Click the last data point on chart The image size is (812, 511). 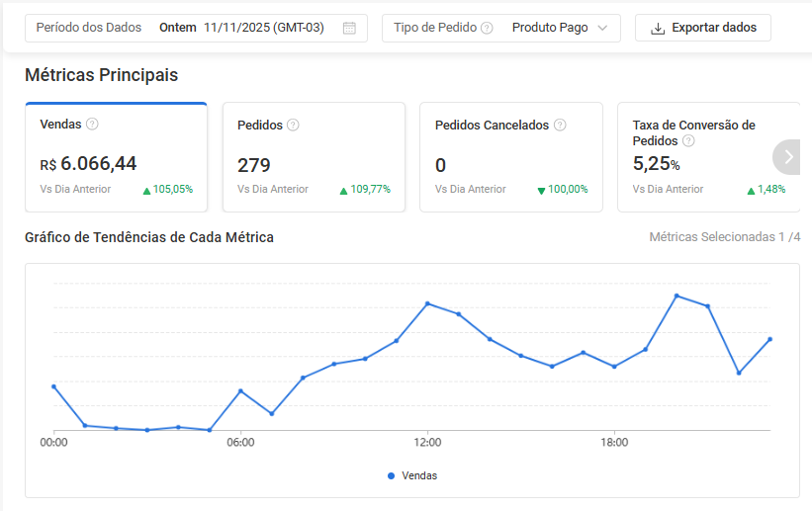(769, 339)
